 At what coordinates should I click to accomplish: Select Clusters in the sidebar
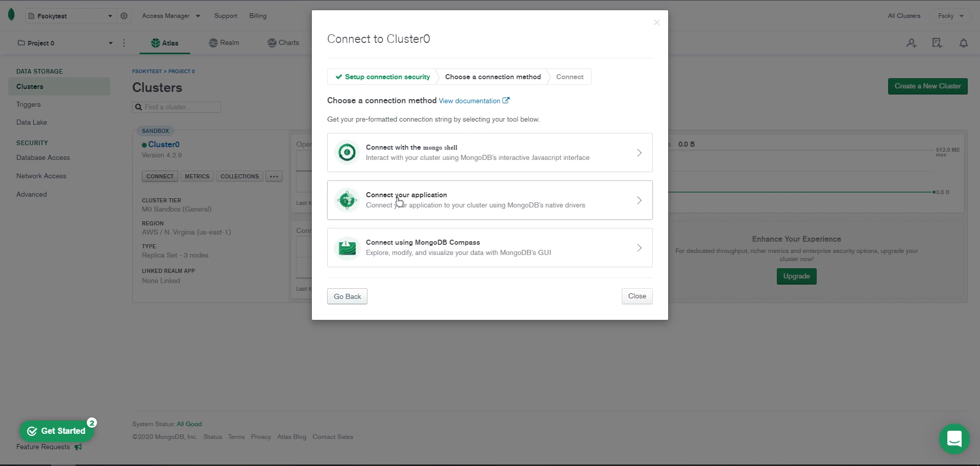[59, 86]
